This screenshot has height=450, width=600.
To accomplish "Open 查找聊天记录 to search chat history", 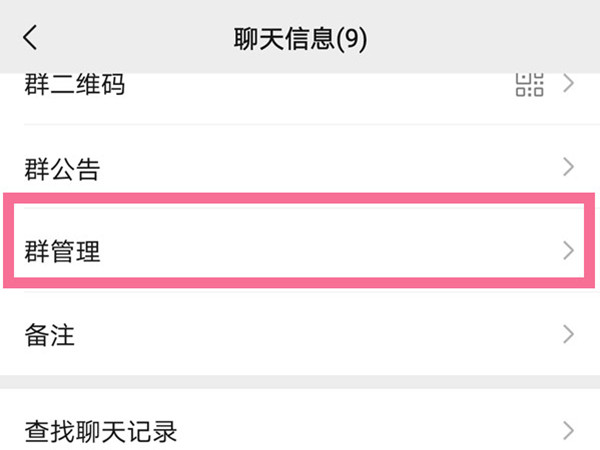I will click(x=101, y=432).
